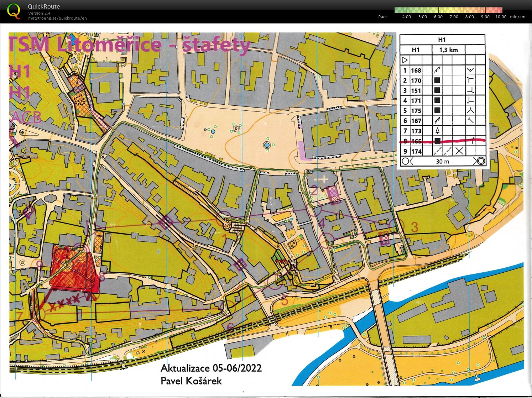
Task: Click the building square symbol in control 170 row
Action: (437, 80)
